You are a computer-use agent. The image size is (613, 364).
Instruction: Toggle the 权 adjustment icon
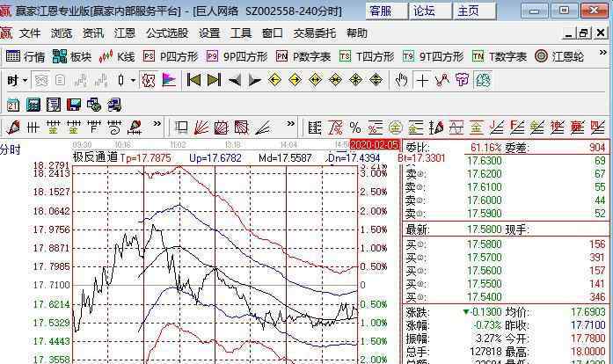pos(149,81)
